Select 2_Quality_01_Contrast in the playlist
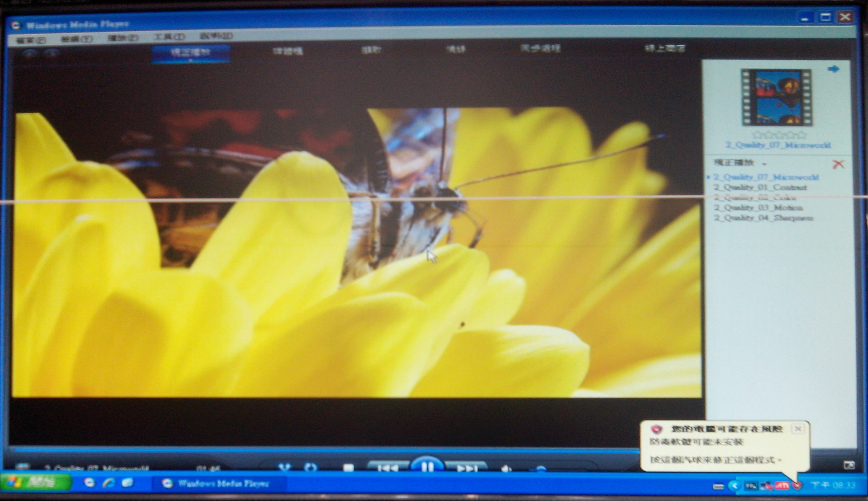Image resolution: width=868 pixels, height=501 pixels. tap(760, 187)
